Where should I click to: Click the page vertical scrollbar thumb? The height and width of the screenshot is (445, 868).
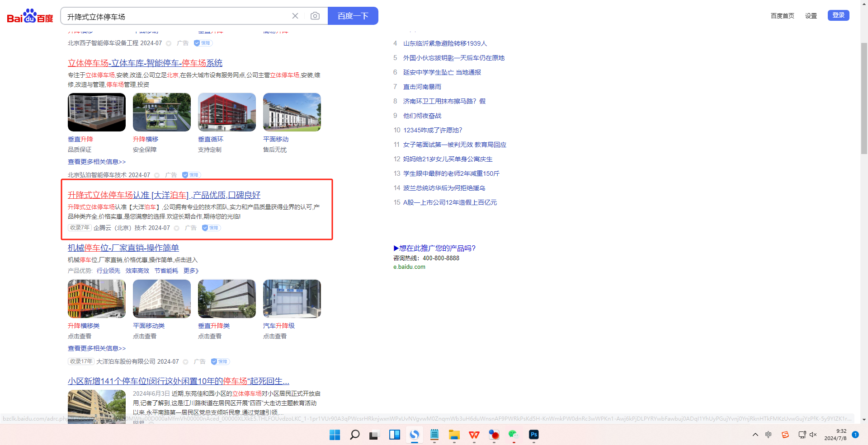pos(864,98)
